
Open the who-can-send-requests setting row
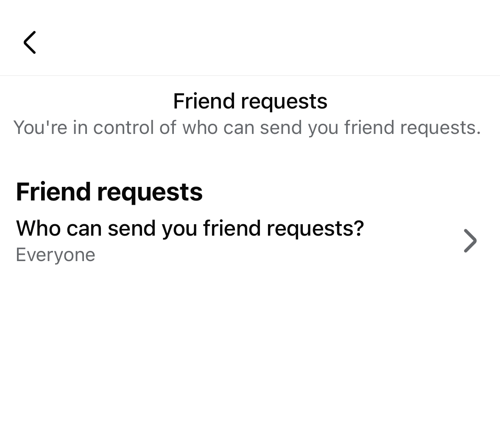(x=246, y=241)
